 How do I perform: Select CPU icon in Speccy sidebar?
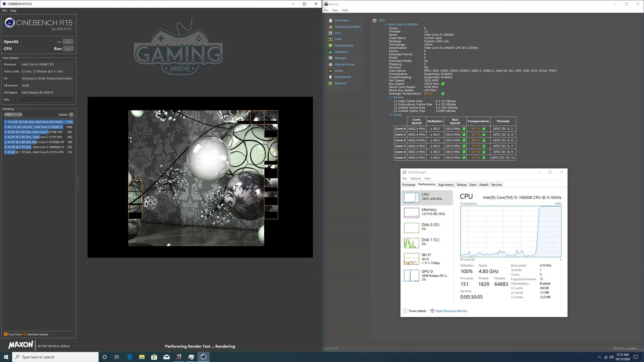click(330, 33)
